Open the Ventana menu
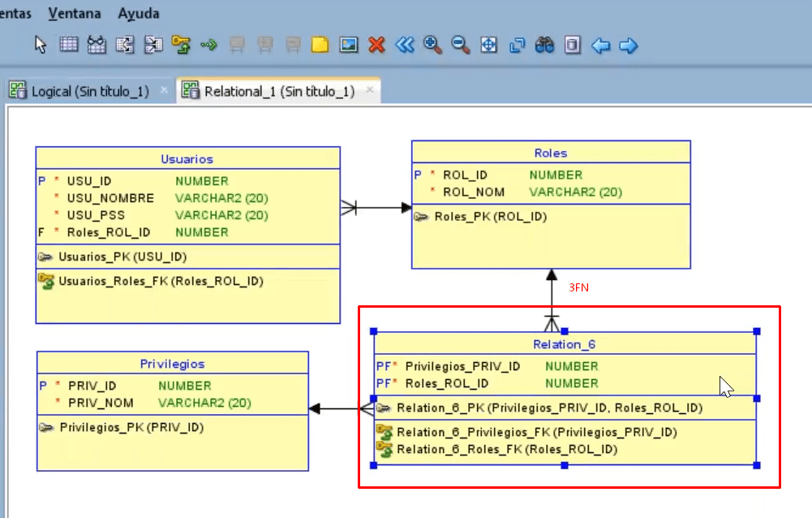 coord(75,13)
